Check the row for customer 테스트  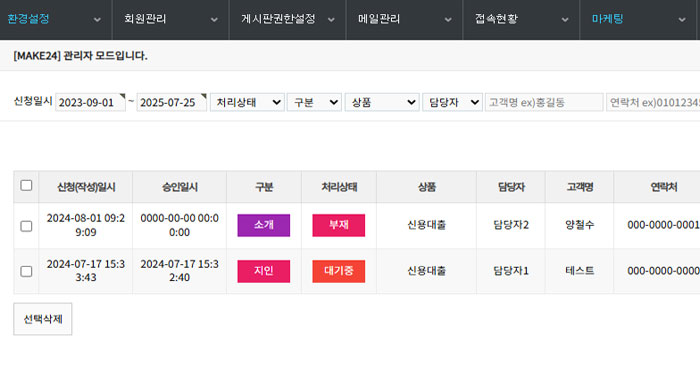pyautogui.click(x=26, y=271)
